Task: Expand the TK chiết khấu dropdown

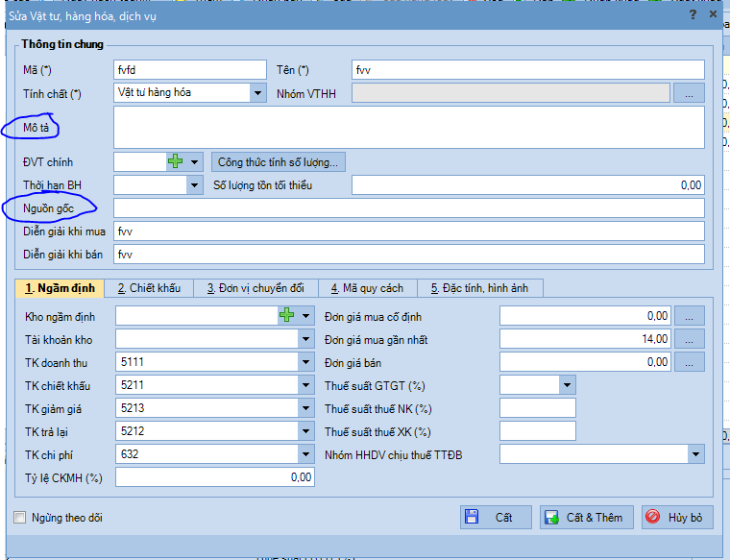Action: point(305,385)
